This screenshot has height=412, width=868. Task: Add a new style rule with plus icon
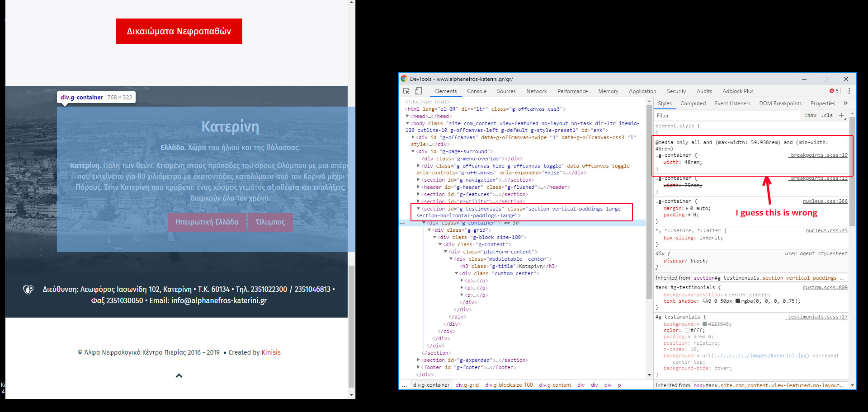[x=841, y=115]
